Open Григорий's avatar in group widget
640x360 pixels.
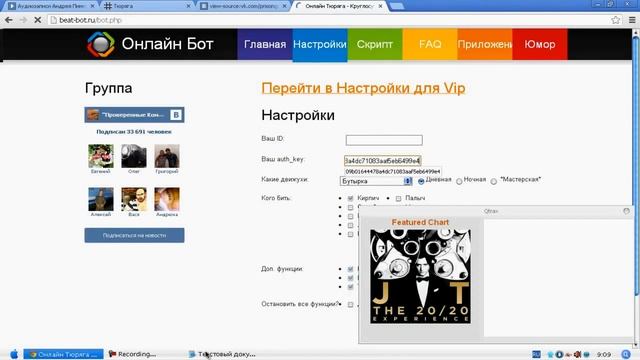coord(167,156)
